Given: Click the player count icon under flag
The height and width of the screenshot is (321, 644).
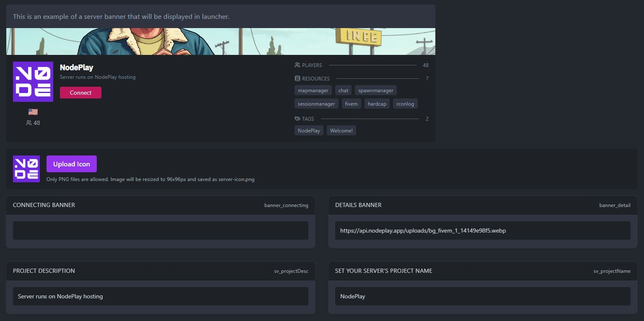Looking at the screenshot, I should coord(29,123).
